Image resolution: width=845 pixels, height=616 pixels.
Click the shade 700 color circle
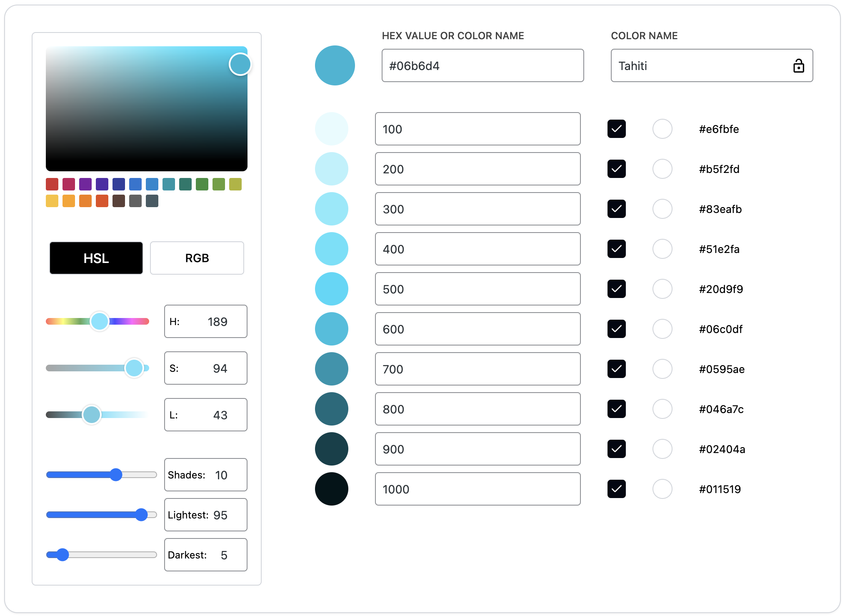point(331,369)
